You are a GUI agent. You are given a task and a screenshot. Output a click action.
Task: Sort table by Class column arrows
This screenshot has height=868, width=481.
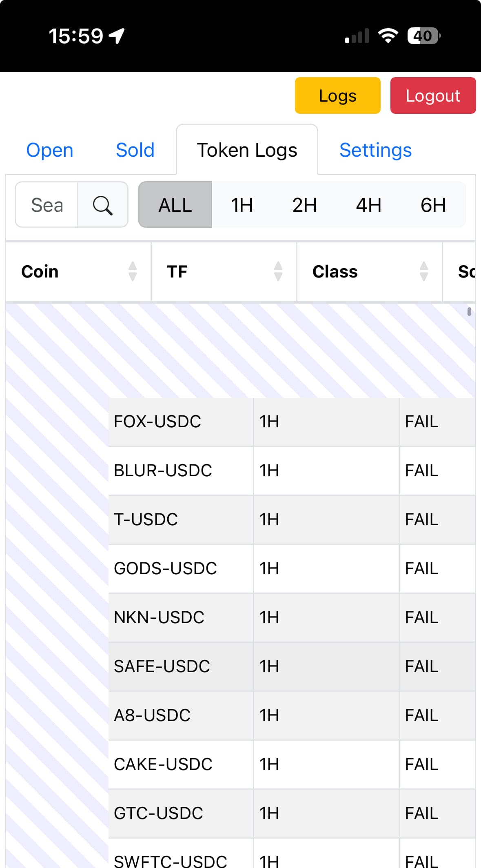(424, 271)
